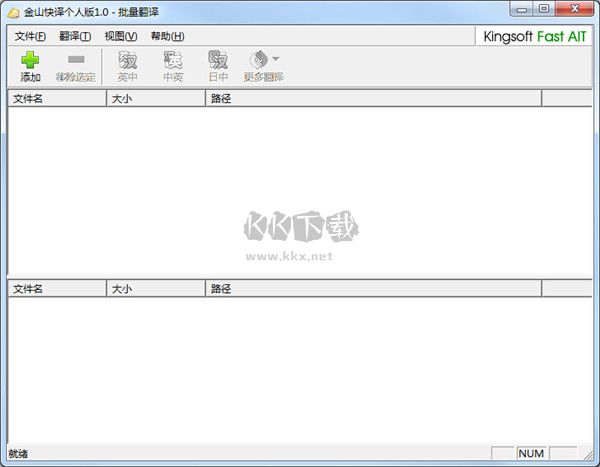Sort lower list by File name (文件名) header

coord(57,289)
